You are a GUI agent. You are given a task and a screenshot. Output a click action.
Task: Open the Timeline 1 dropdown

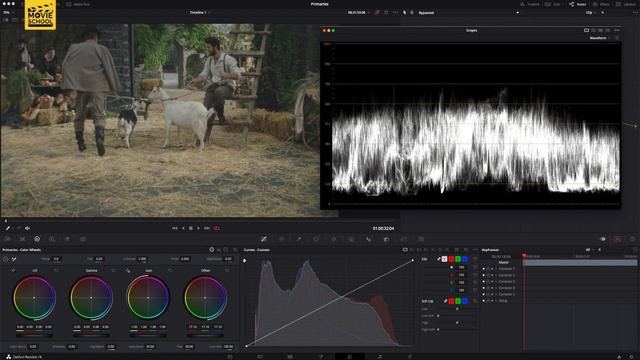coord(200,13)
